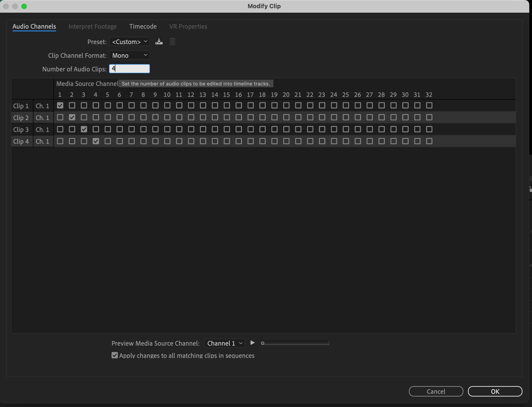Image resolution: width=532 pixels, height=407 pixels.
Task: Click the preview playback slider
Action: (x=295, y=343)
